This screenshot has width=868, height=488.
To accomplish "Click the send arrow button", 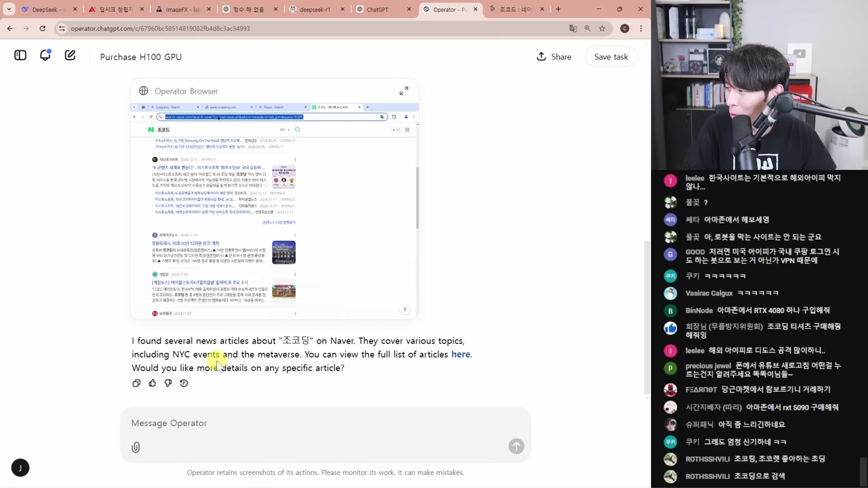I will pos(516,446).
